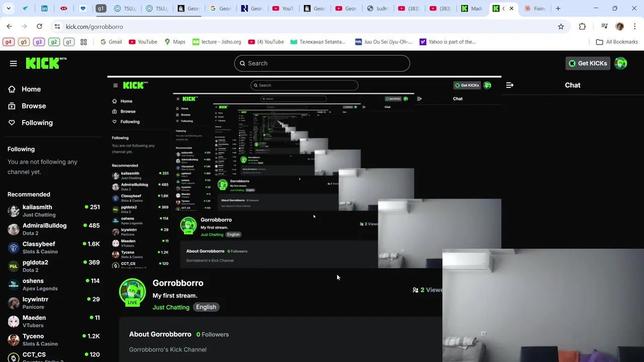Click the English language tag

206,307
